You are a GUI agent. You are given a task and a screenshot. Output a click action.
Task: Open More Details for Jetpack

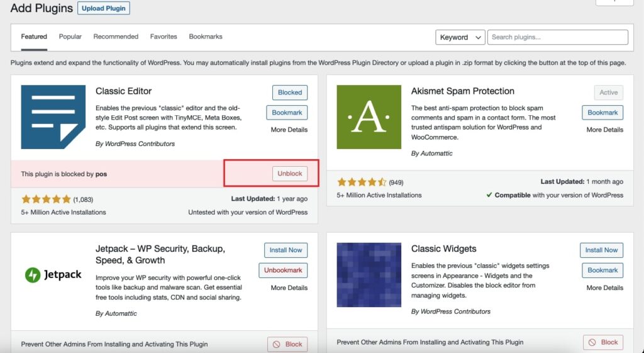289,288
